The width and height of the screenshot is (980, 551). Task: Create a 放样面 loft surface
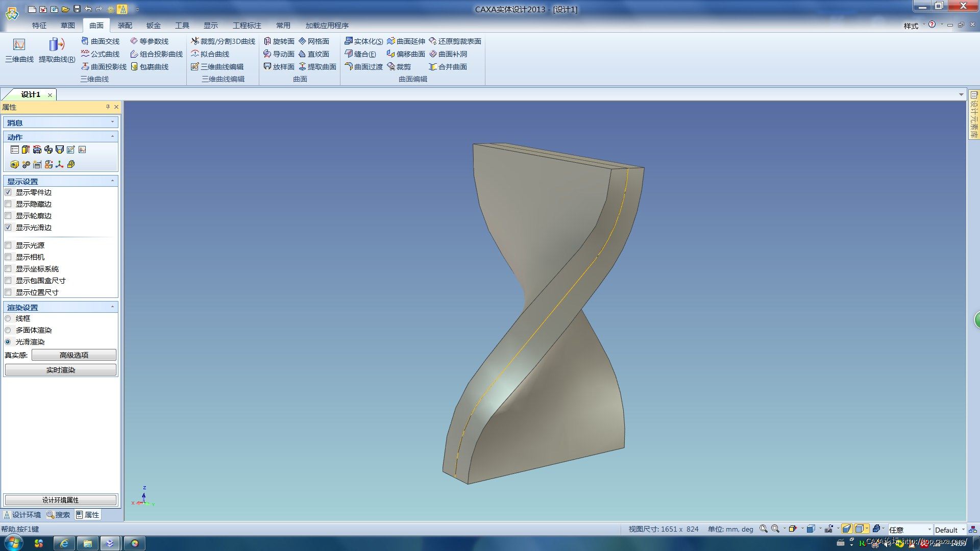[279, 67]
